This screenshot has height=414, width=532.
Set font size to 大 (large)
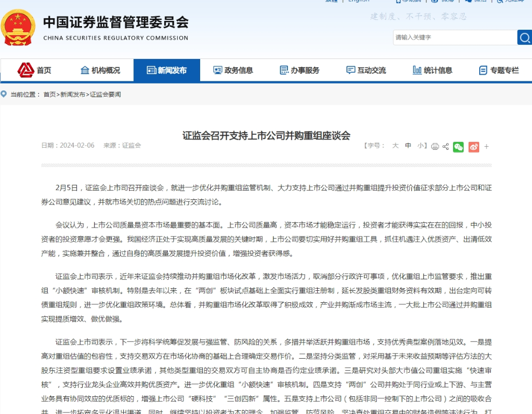396,146
